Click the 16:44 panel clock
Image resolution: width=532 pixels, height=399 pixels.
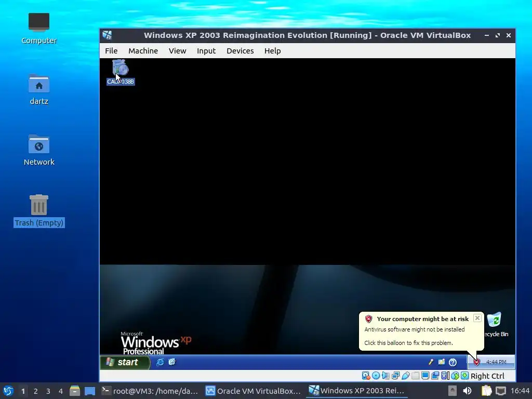520,391
